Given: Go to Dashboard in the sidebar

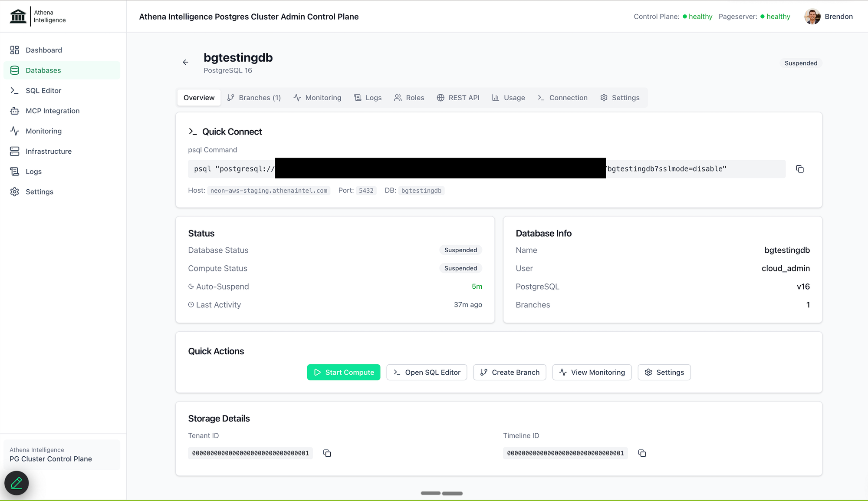Looking at the screenshot, I should tap(43, 50).
